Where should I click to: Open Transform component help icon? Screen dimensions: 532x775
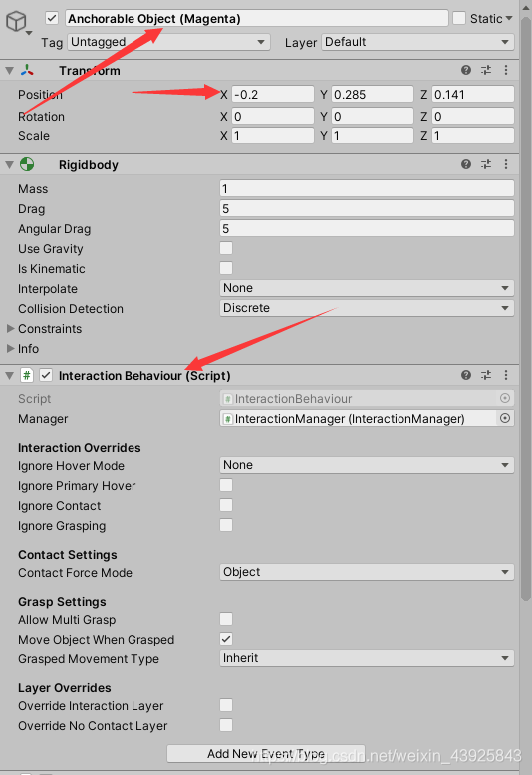tap(465, 70)
